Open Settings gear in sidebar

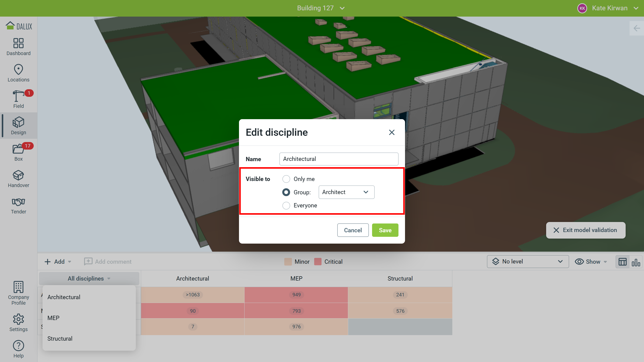[x=18, y=323]
